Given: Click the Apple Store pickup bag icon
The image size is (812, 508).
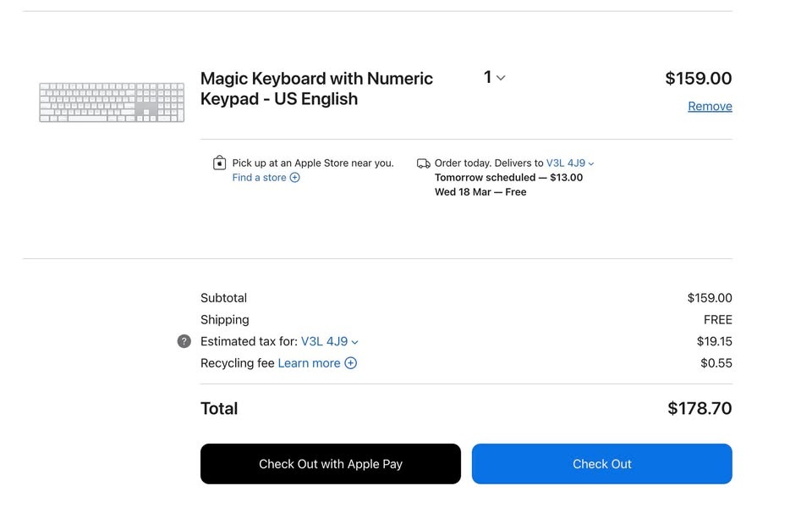Looking at the screenshot, I should (x=219, y=163).
